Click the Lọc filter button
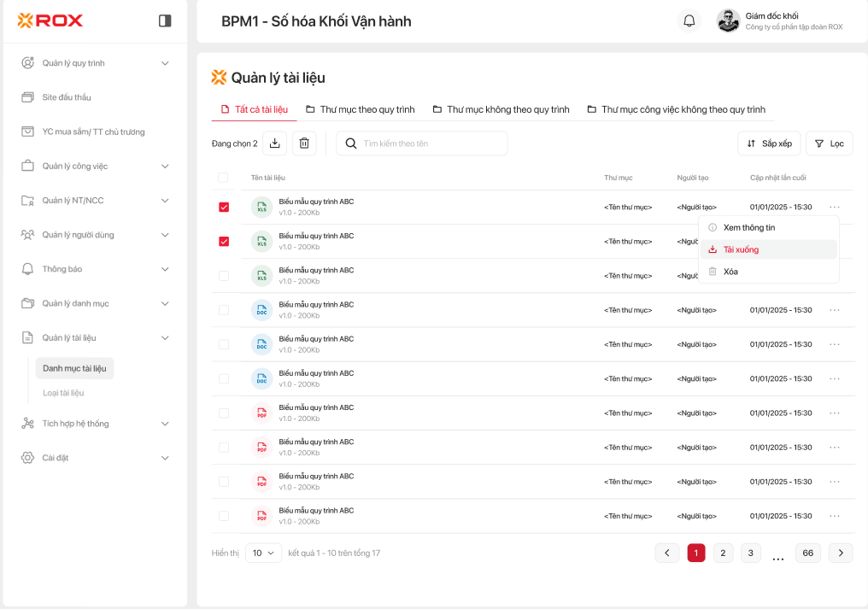 [829, 143]
